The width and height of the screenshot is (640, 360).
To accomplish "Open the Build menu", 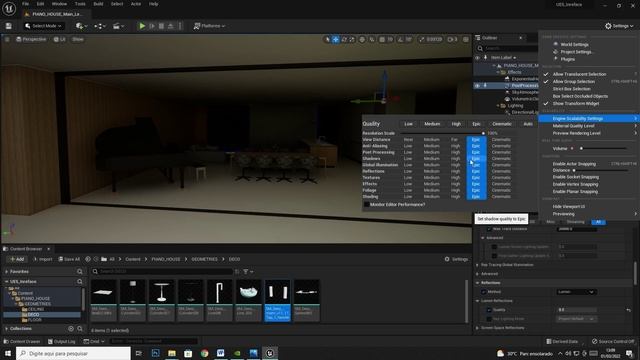I will point(98,4).
